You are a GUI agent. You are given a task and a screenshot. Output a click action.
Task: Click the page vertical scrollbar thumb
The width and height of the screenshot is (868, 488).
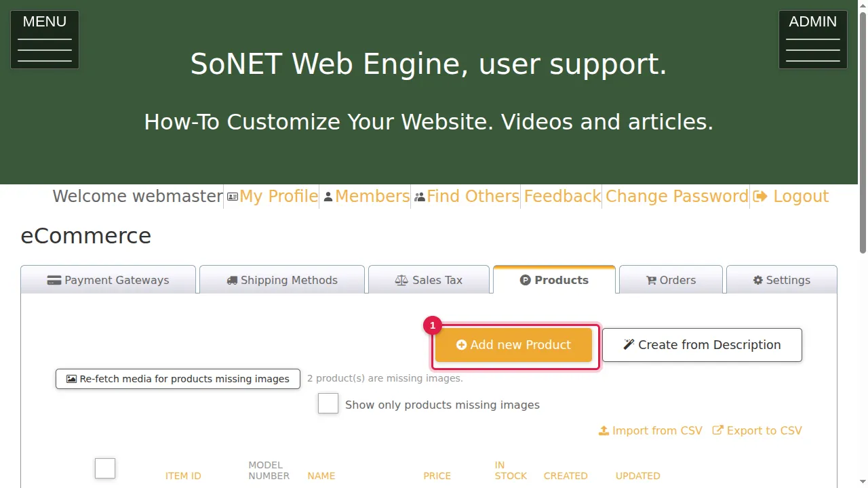[863, 132]
